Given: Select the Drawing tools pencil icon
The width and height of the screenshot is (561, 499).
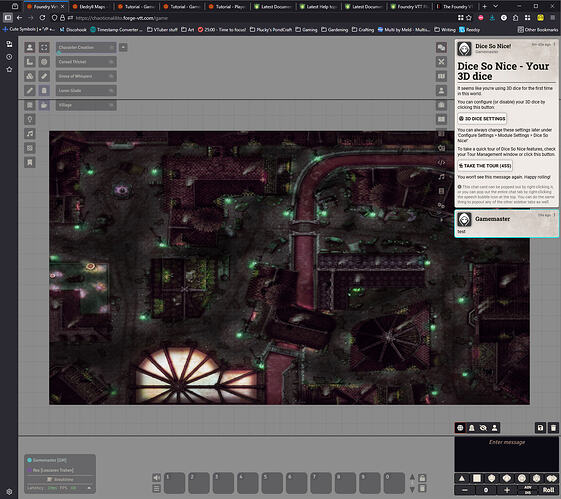Looking at the screenshot, I should point(30,91).
